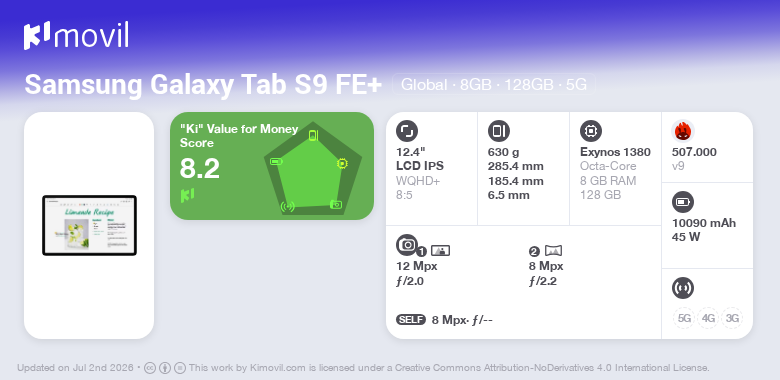Image resolution: width=780 pixels, height=380 pixels.
Task: Click the SELF selfie camera badge
Action: 411,320
